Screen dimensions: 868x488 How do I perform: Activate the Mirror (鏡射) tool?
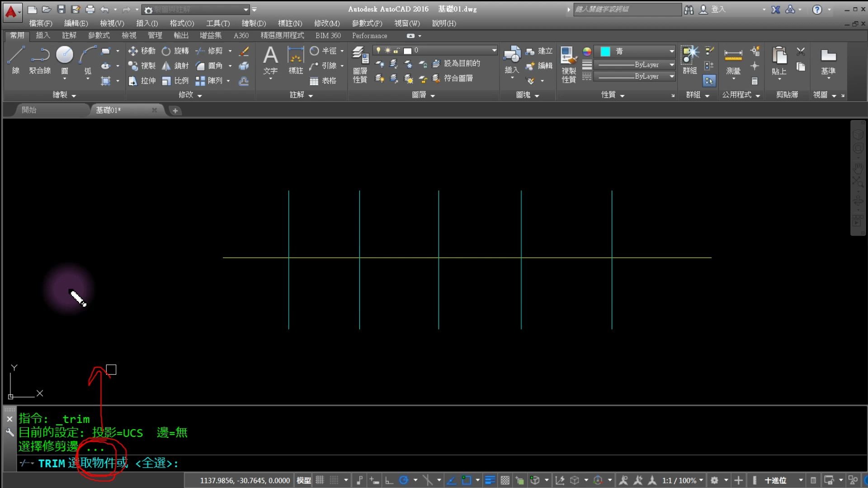coord(175,66)
